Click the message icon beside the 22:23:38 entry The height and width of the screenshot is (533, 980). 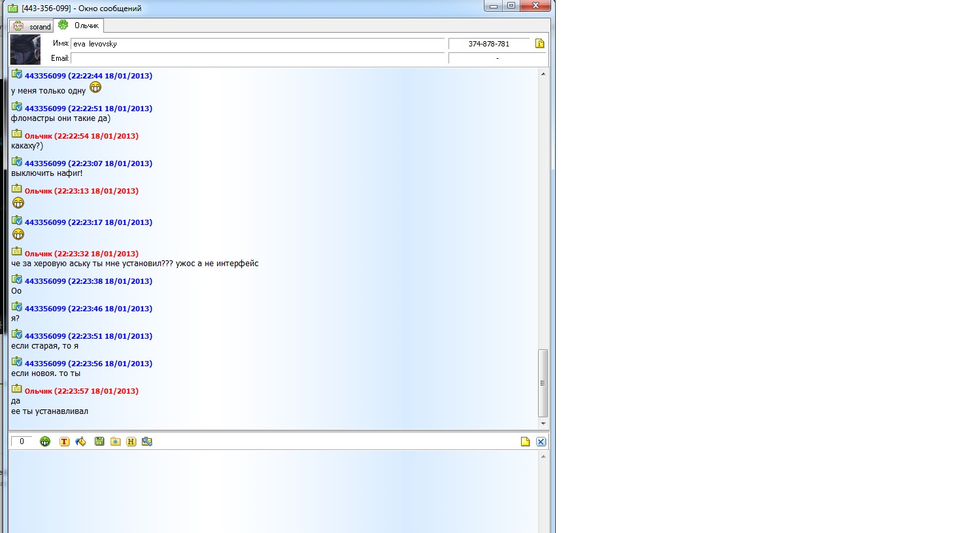[17, 279]
